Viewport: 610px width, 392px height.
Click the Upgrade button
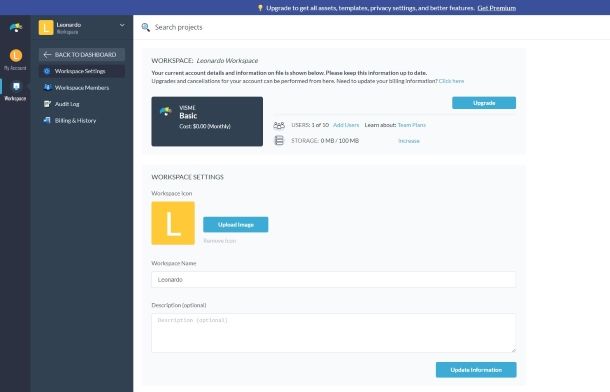click(x=484, y=103)
